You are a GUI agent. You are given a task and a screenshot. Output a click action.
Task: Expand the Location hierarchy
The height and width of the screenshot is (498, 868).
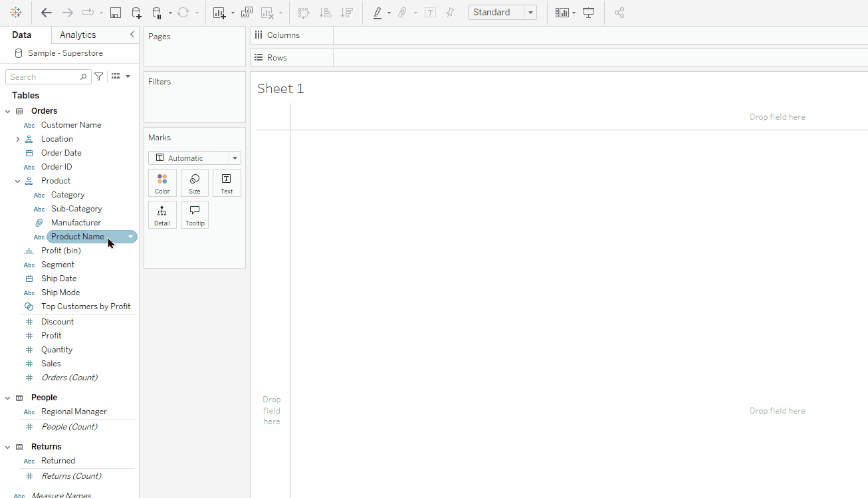click(x=18, y=139)
